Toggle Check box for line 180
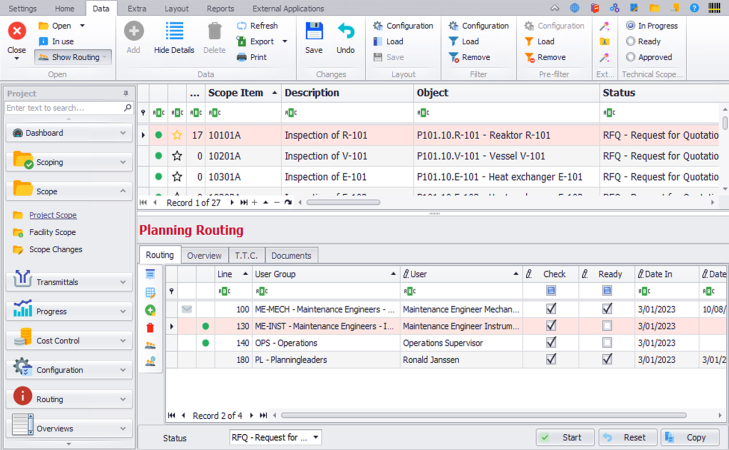This screenshot has height=450, width=729. coord(551,359)
